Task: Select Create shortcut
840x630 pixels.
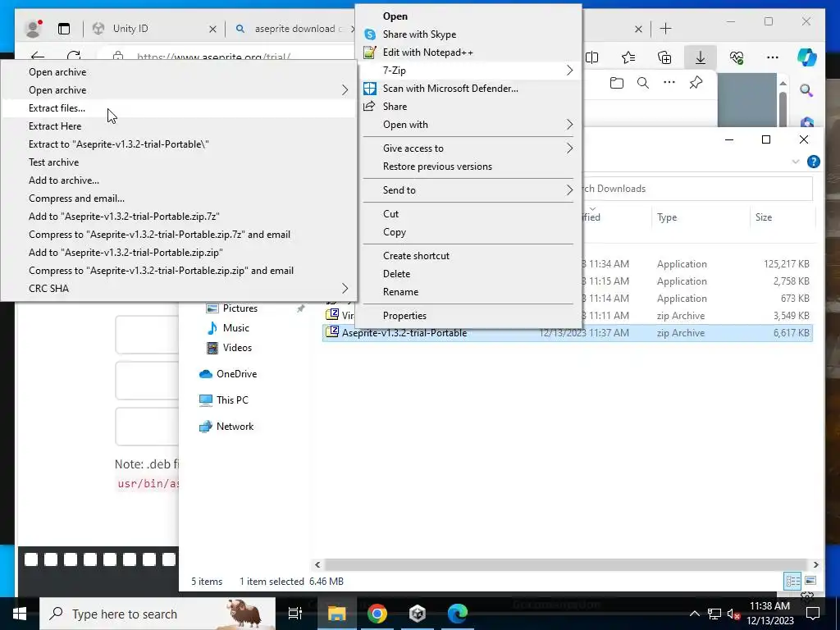Action: tap(416, 256)
